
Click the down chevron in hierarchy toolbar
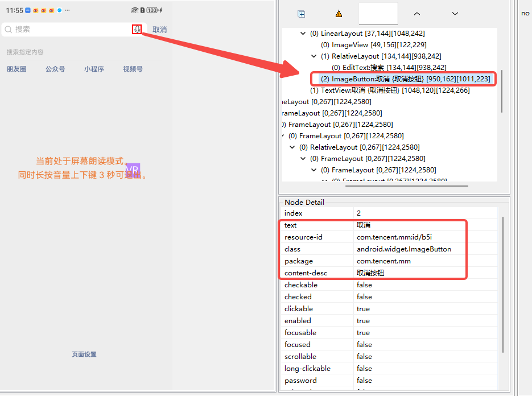pos(455,14)
